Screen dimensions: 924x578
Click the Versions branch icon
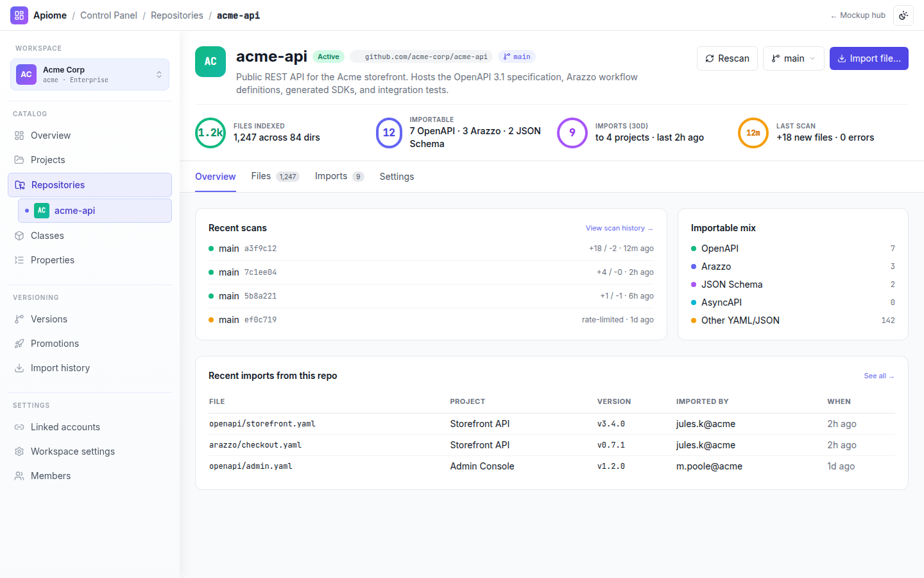pos(19,319)
